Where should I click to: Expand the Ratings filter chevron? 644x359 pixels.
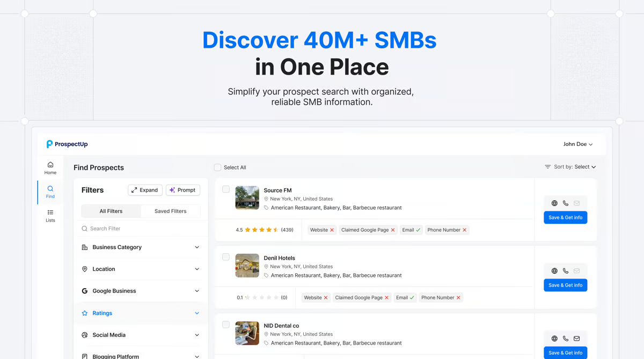click(x=197, y=313)
